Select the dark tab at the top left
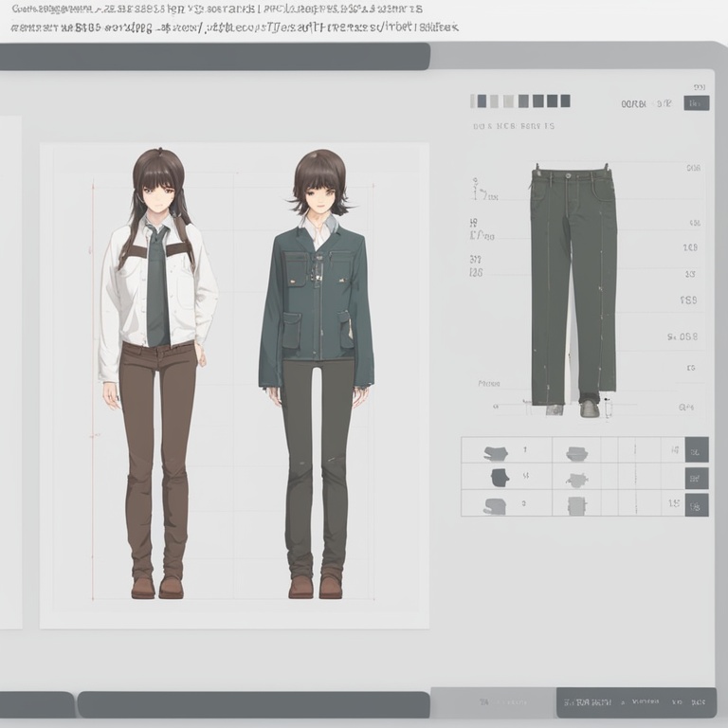The height and width of the screenshot is (728, 728). [214, 57]
